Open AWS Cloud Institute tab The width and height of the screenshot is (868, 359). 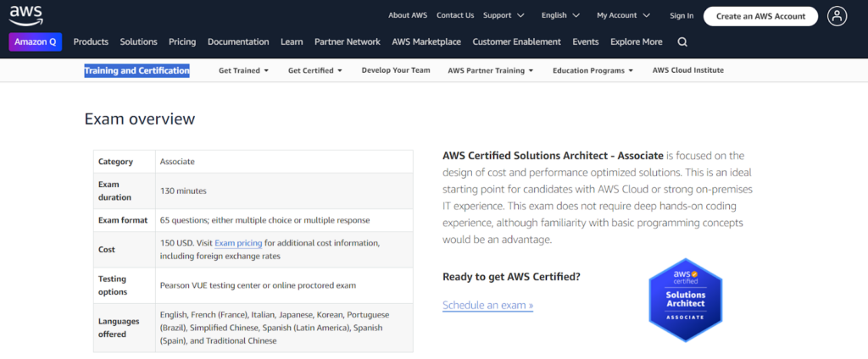click(688, 70)
